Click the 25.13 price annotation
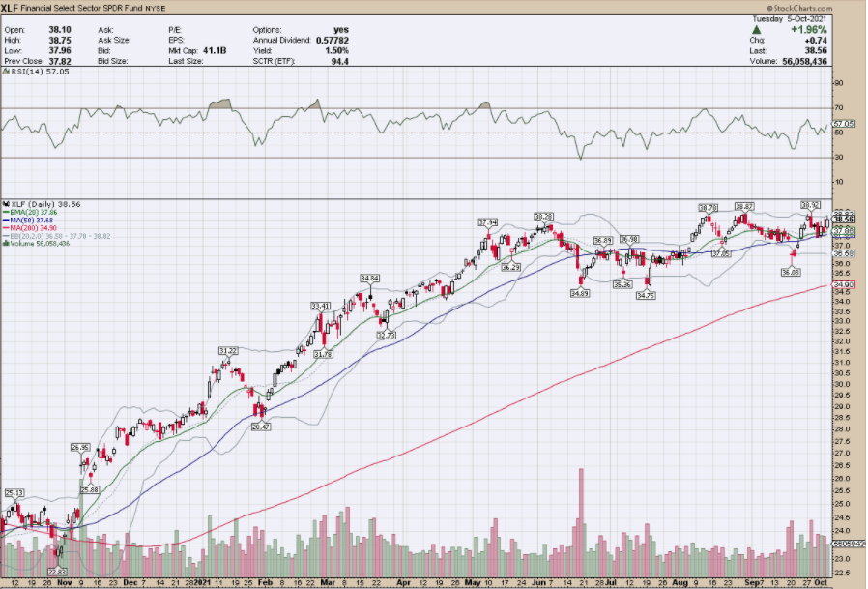Image resolution: width=868 pixels, height=589 pixels. (14, 492)
